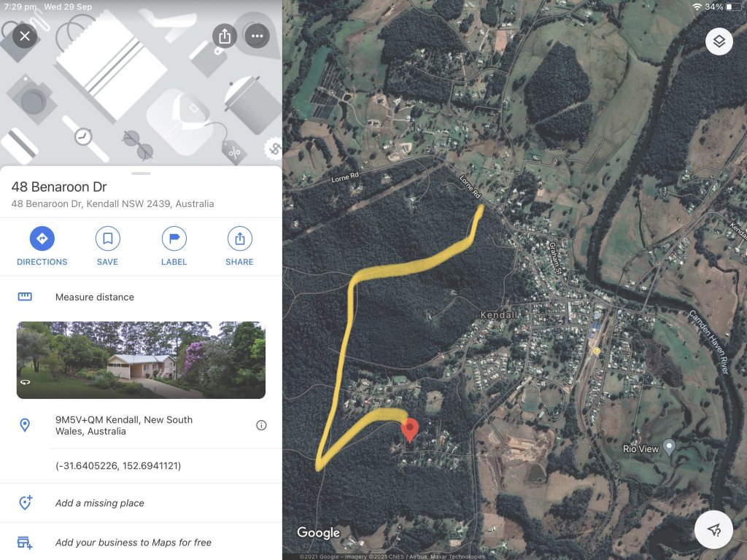
Task: Open the more options ellipsis menu
Action: [x=258, y=36]
